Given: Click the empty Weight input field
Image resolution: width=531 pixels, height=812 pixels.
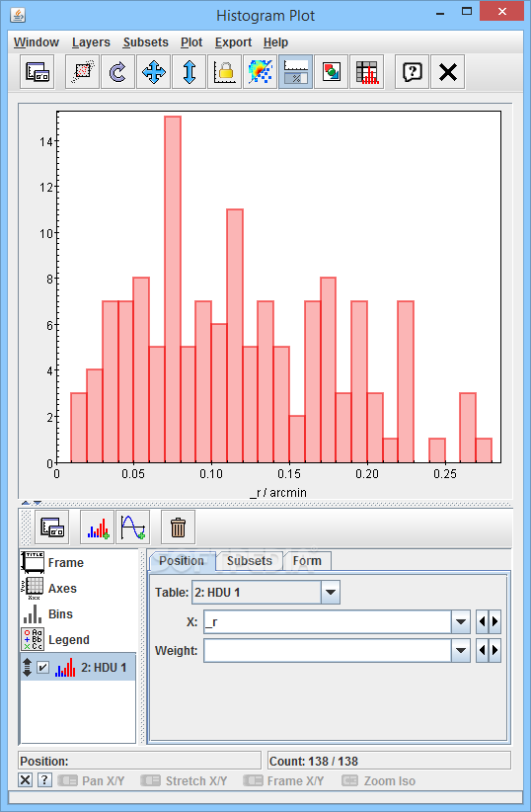Looking at the screenshot, I should click(328, 651).
